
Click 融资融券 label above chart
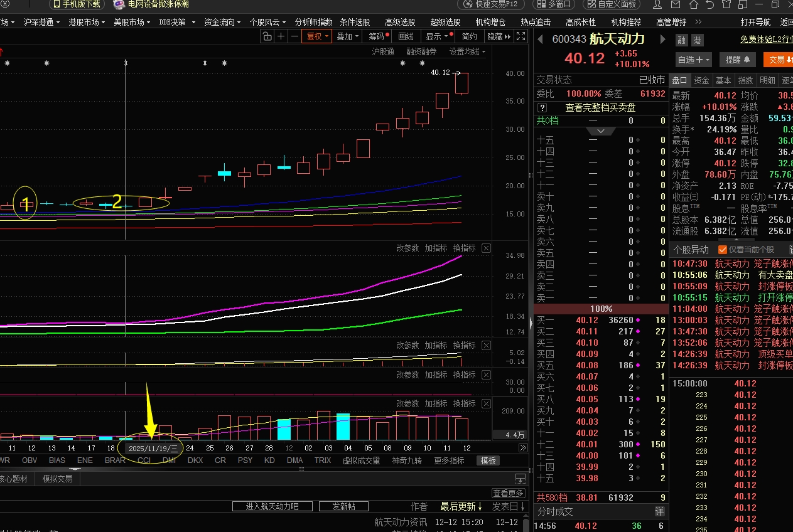421,51
